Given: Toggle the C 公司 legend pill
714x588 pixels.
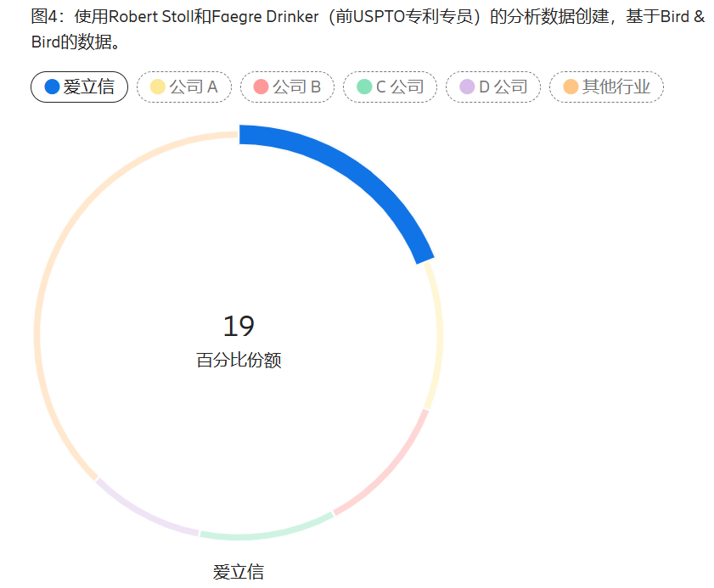Looking at the screenshot, I should pyautogui.click(x=391, y=87).
